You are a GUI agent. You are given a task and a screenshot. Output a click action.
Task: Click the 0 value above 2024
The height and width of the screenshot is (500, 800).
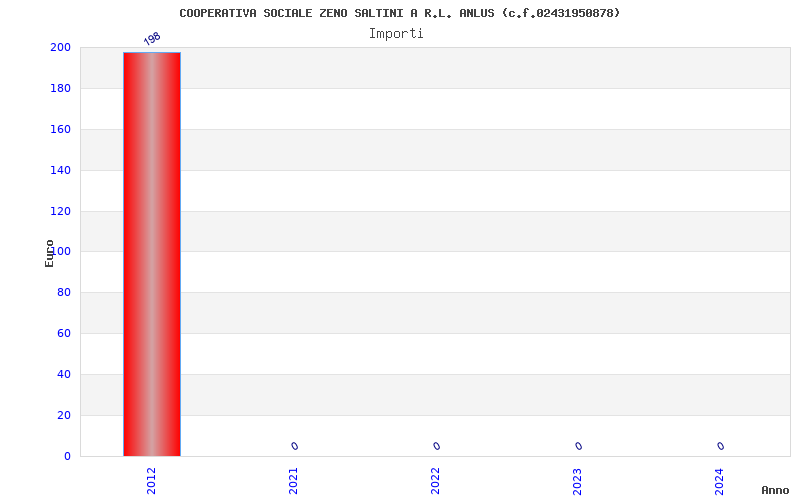tap(720, 446)
